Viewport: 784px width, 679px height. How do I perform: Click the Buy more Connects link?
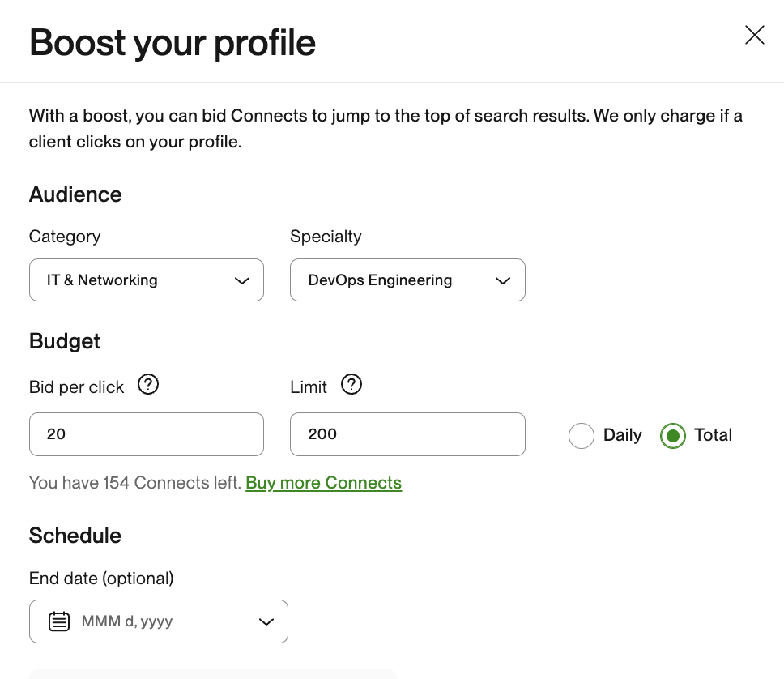click(323, 483)
